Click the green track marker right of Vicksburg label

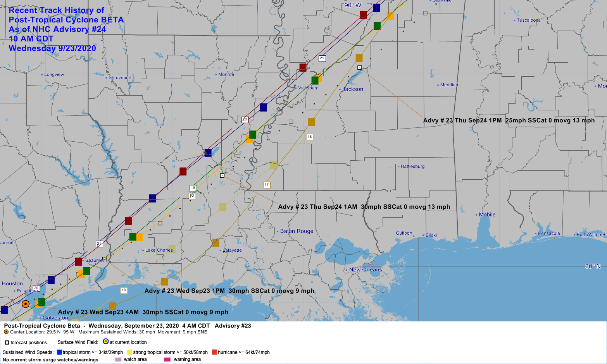point(315,80)
